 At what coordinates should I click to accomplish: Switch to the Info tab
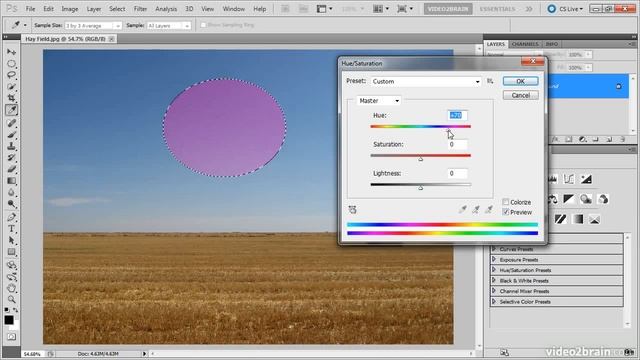(551, 44)
